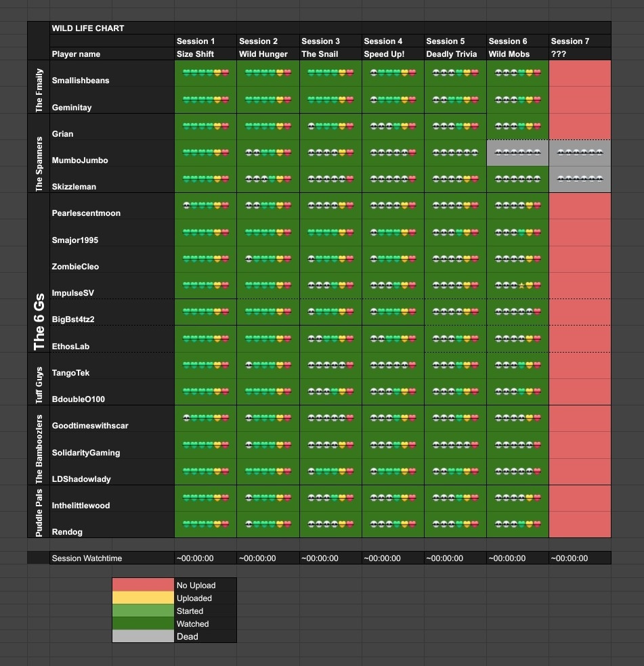Select the BigBst4tz2 name cell

click(x=112, y=312)
